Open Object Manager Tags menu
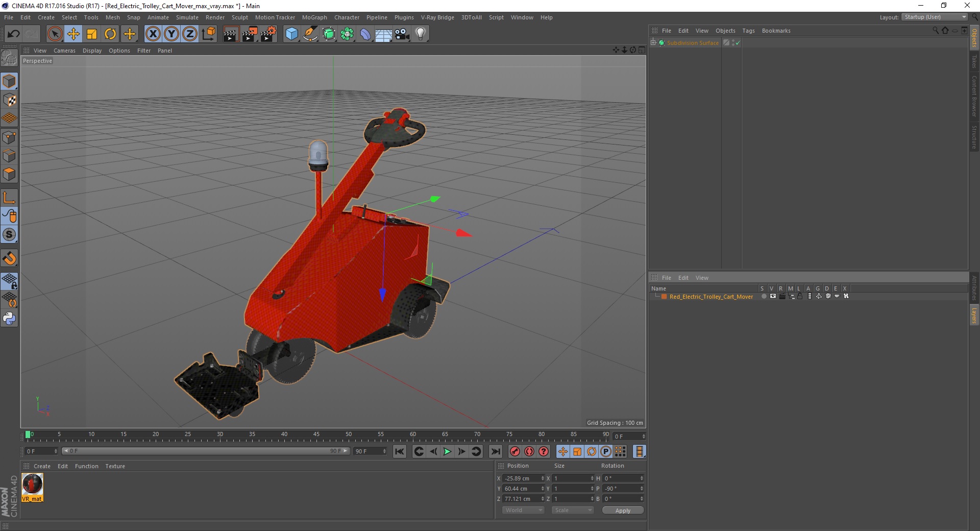This screenshot has width=980, height=531. point(748,31)
